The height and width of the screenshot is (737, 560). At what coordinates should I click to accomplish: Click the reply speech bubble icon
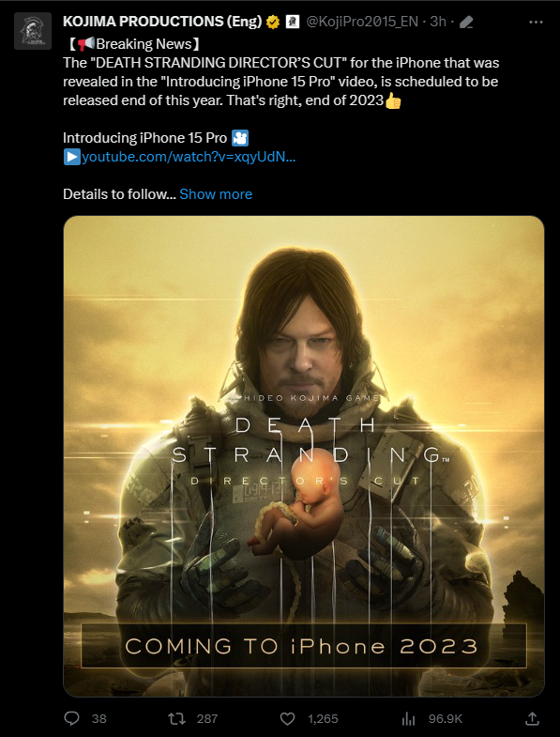pos(71,718)
